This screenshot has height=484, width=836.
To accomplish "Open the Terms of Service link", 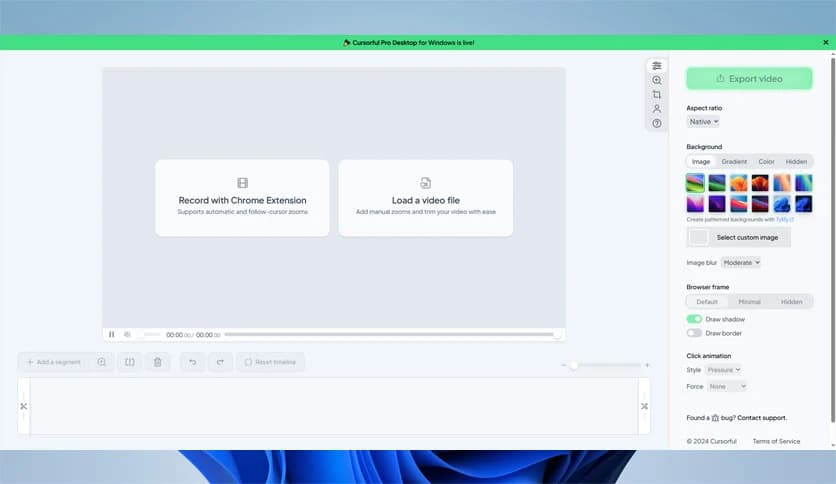I will (776, 441).
